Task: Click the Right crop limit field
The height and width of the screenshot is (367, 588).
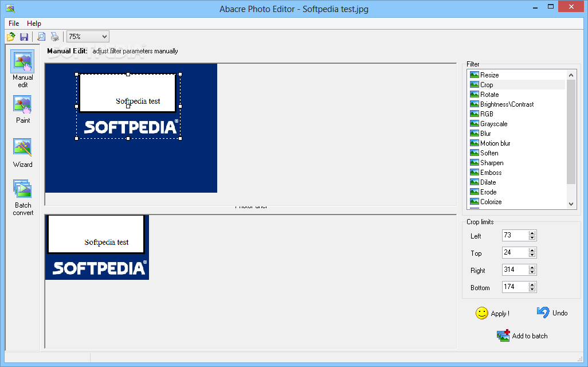Action: pyautogui.click(x=515, y=270)
